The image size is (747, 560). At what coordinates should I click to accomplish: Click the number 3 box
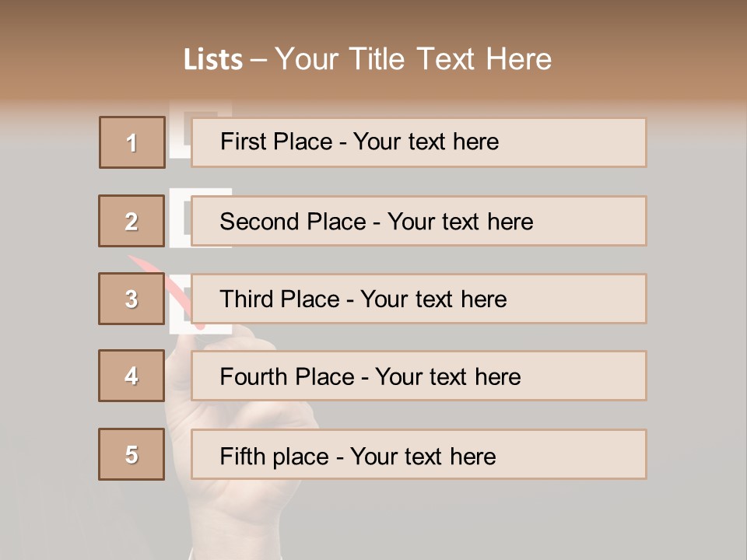pyautogui.click(x=132, y=299)
